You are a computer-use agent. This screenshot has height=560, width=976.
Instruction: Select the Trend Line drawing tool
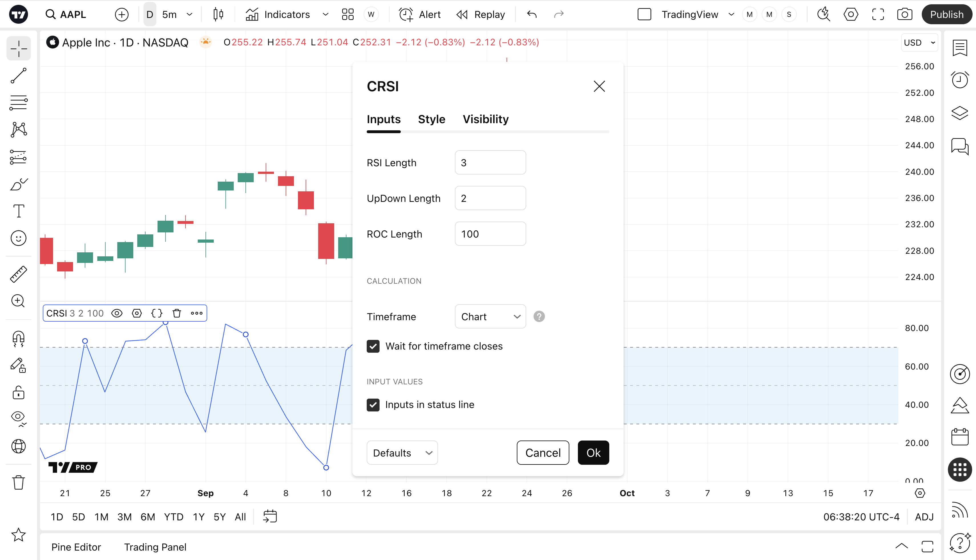click(x=19, y=76)
